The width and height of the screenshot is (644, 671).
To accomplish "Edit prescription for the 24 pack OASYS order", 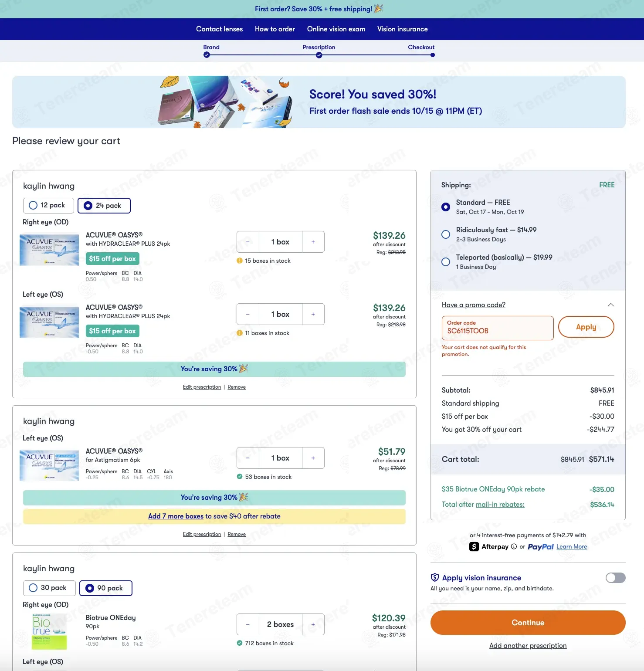I will pyautogui.click(x=202, y=387).
